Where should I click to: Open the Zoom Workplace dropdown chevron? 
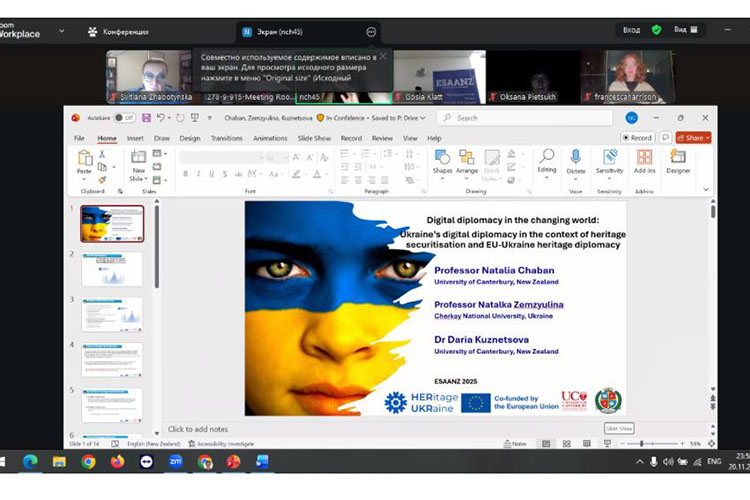tap(62, 31)
